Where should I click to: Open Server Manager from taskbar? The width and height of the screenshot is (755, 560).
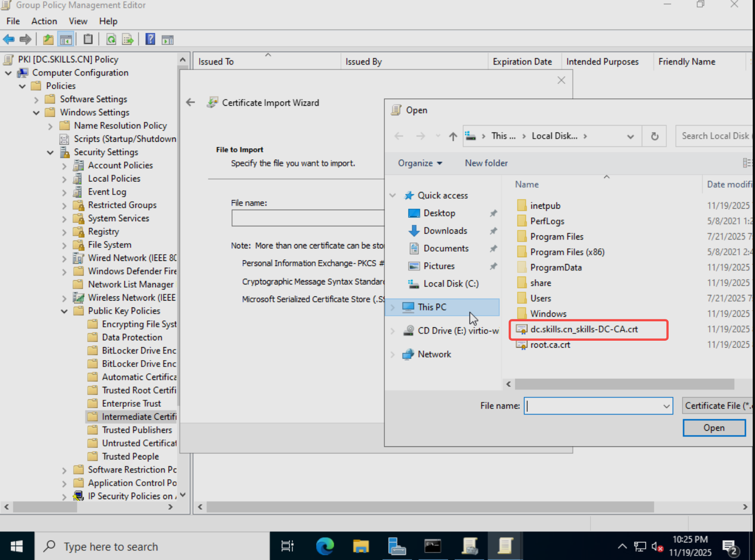pyautogui.click(x=396, y=546)
